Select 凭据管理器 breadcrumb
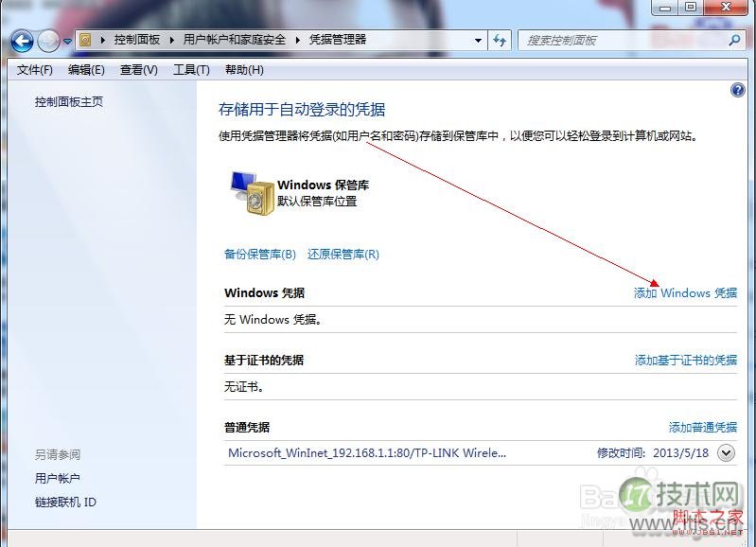The height and width of the screenshot is (547, 756). 338,40
